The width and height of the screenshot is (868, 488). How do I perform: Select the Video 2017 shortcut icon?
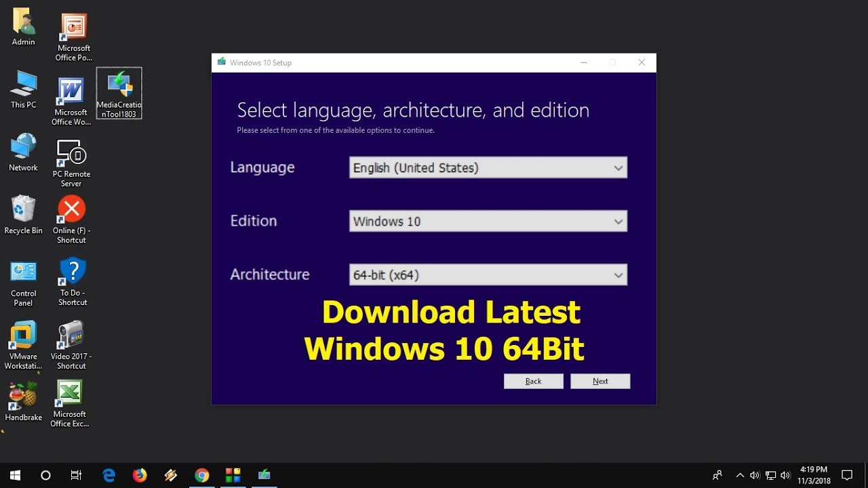click(71, 346)
